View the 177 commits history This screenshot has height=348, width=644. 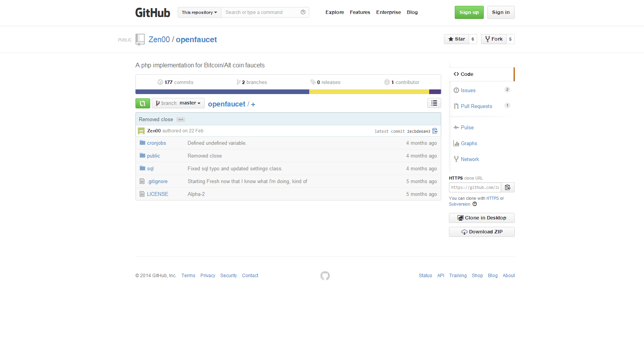tap(175, 82)
